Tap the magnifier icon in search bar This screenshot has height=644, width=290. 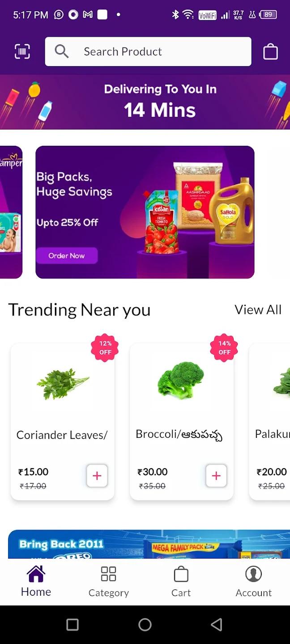[62, 51]
